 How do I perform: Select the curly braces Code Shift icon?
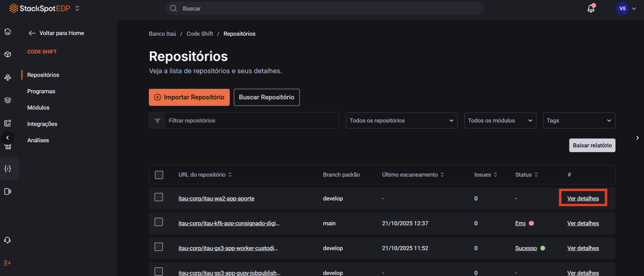pos(8,168)
